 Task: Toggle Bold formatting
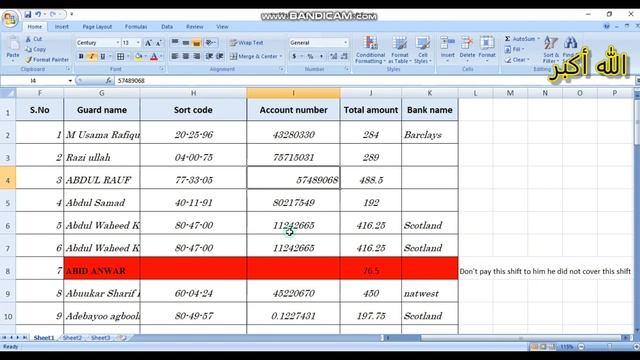(81, 56)
